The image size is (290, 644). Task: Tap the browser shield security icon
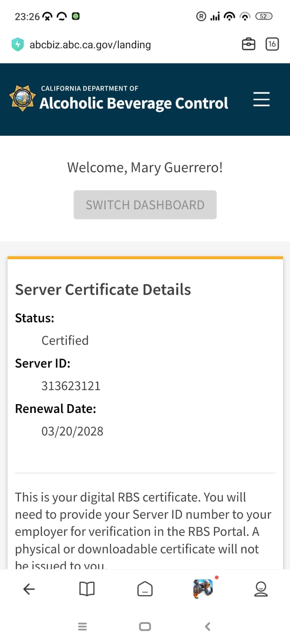[18, 44]
